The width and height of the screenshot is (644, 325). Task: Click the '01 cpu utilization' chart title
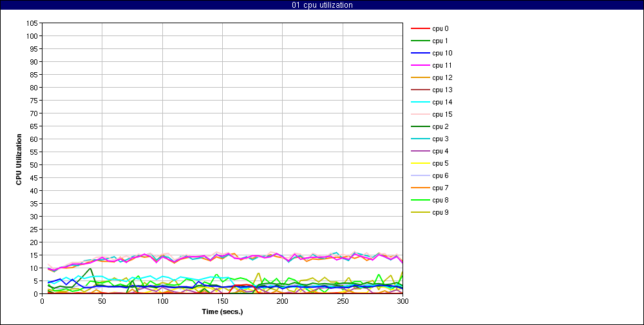tap(322, 5)
